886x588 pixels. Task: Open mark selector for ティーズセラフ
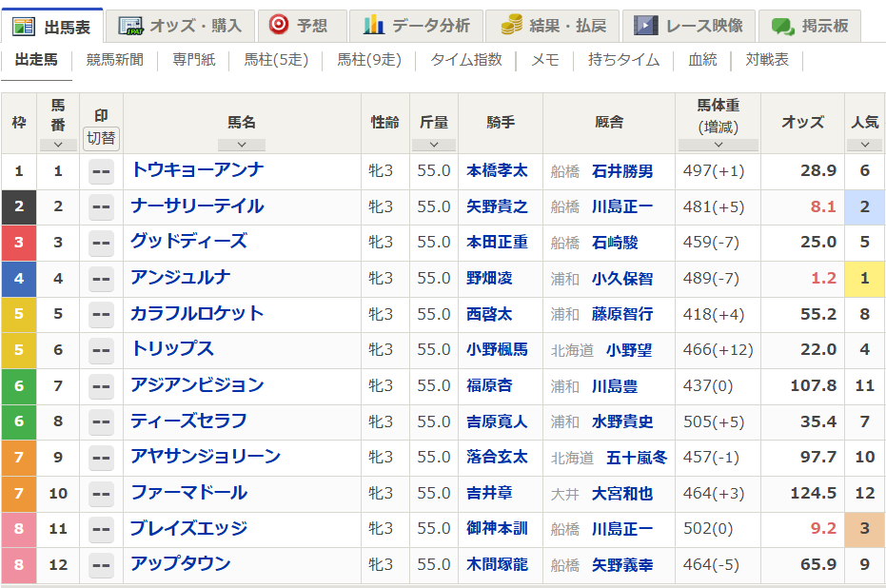pyautogui.click(x=101, y=421)
